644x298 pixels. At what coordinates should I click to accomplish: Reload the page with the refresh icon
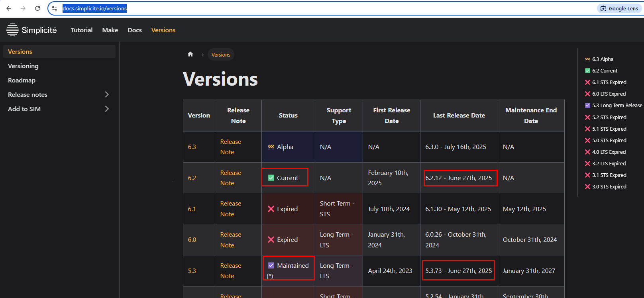pos(37,8)
